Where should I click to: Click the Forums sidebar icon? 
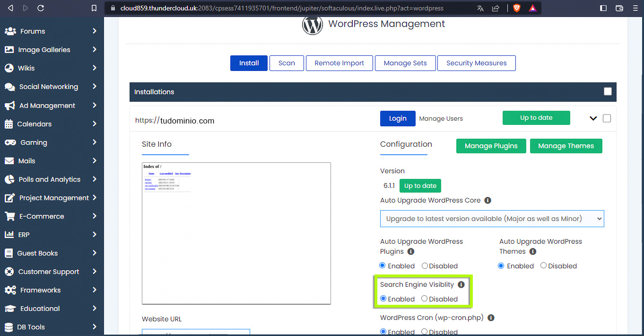tap(10, 31)
